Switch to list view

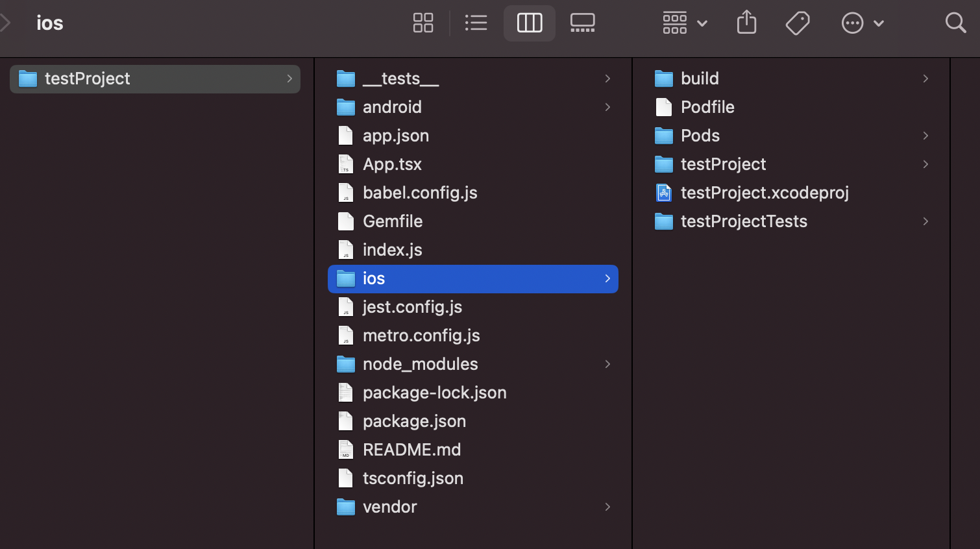pyautogui.click(x=476, y=23)
